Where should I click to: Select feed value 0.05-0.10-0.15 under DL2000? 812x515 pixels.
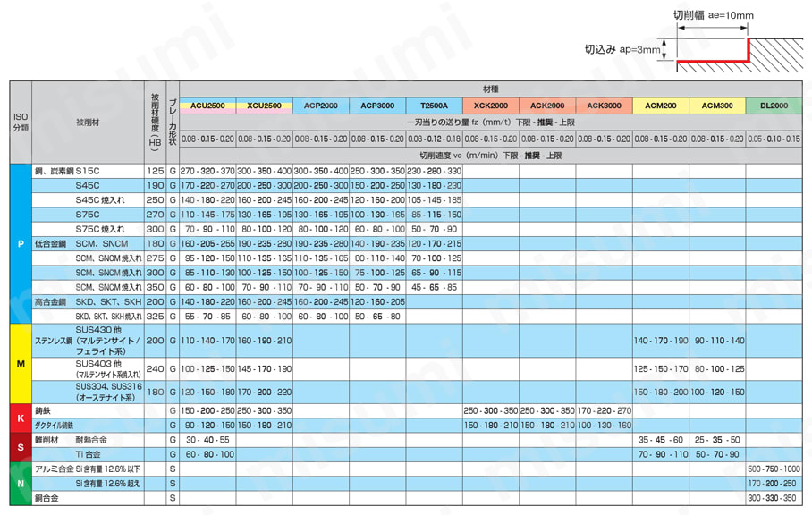point(774,139)
